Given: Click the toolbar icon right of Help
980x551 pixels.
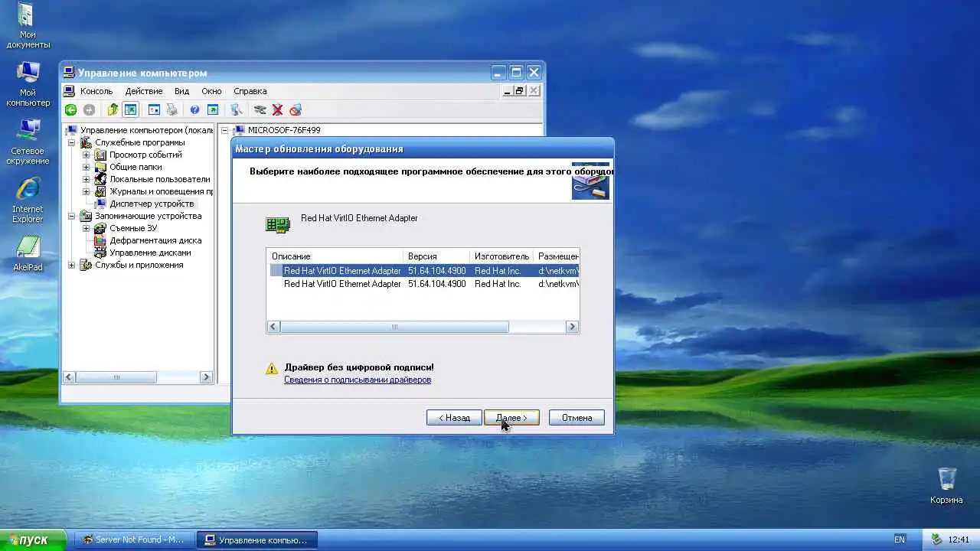Looking at the screenshot, I should tap(213, 110).
